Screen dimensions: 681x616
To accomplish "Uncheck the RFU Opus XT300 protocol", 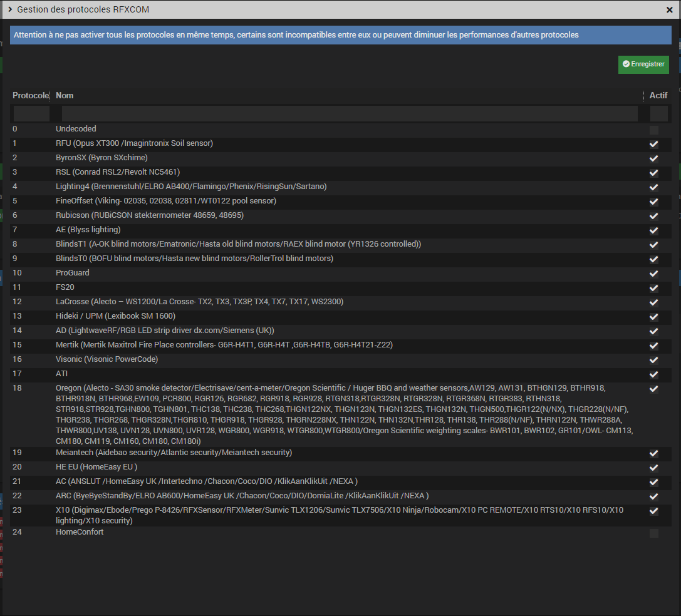I will click(653, 144).
